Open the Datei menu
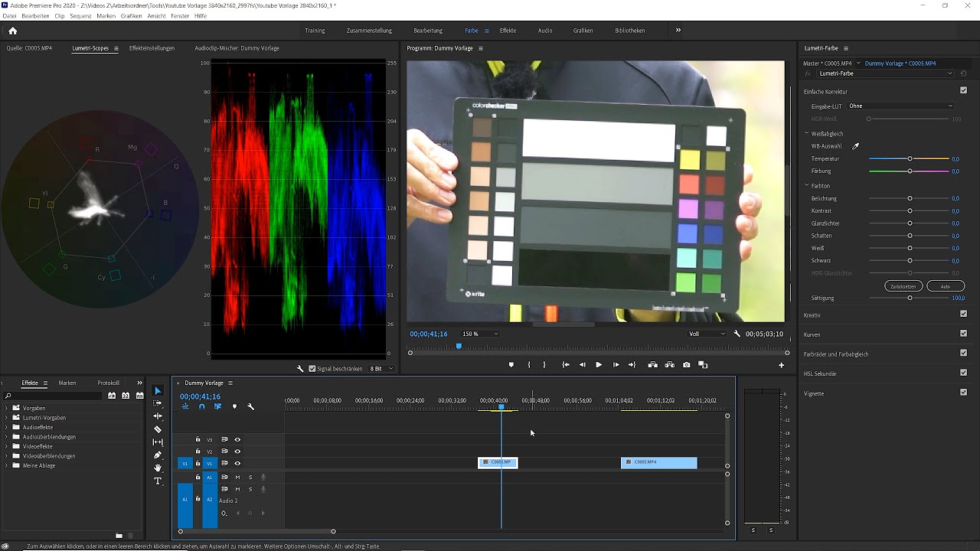This screenshot has height=551, width=980. pyautogui.click(x=9, y=16)
